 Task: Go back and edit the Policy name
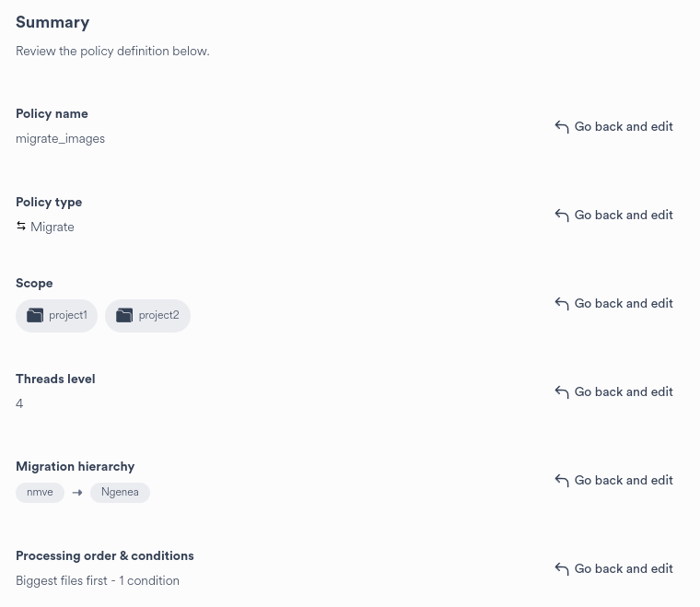(623, 127)
